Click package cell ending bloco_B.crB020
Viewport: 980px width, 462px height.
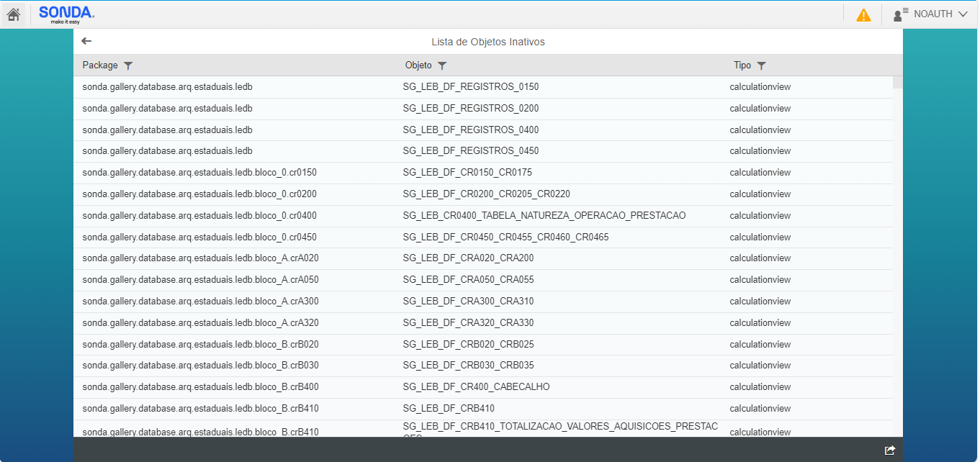pyautogui.click(x=200, y=345)
